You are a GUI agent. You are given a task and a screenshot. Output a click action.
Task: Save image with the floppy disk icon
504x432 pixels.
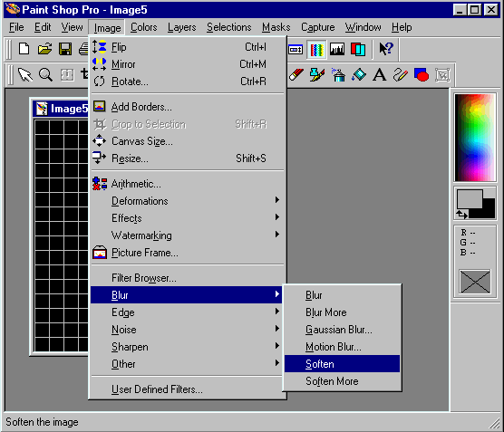[x=65, y=49]
